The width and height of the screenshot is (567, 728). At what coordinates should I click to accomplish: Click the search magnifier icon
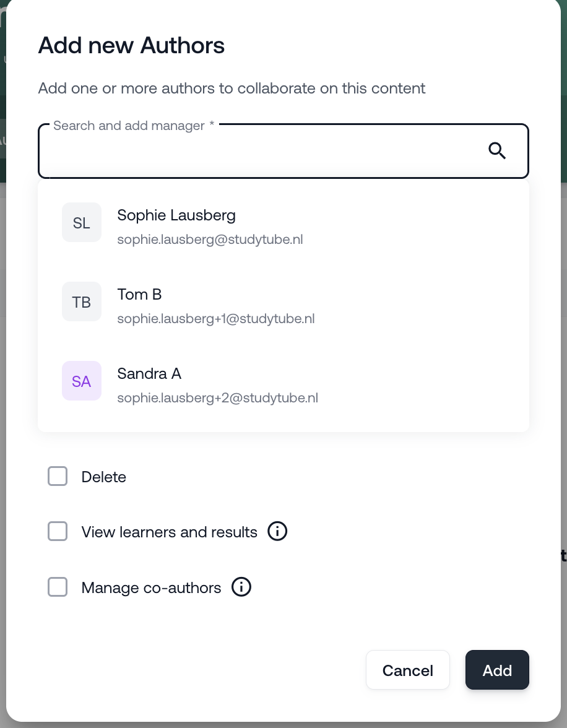[x=497, y=150]
